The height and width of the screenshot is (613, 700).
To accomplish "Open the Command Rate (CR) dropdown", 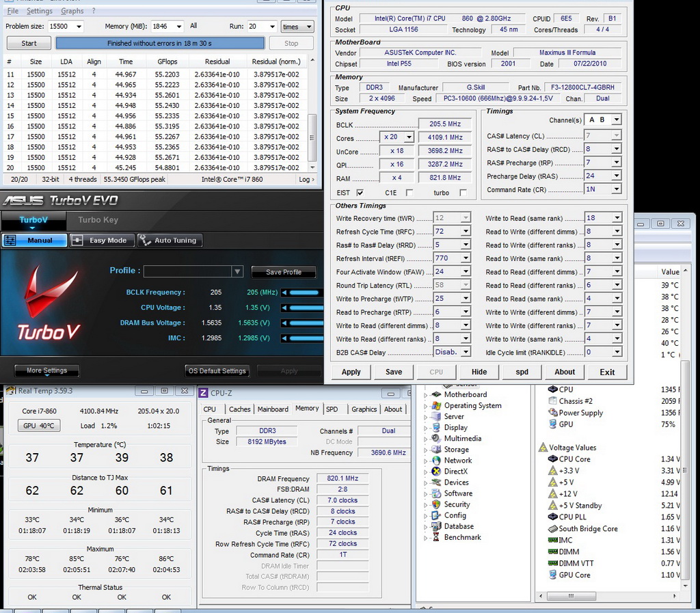I will tap(616, 189).
